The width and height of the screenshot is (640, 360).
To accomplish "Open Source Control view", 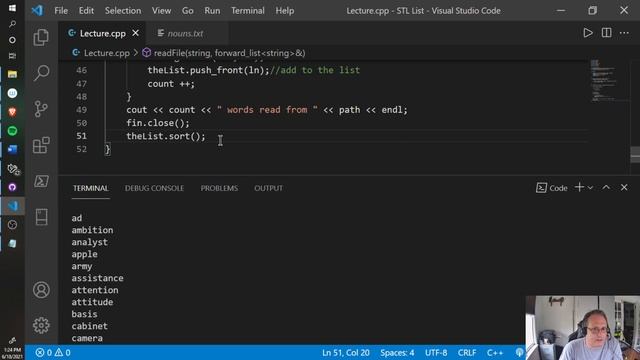I will [41, 109].
